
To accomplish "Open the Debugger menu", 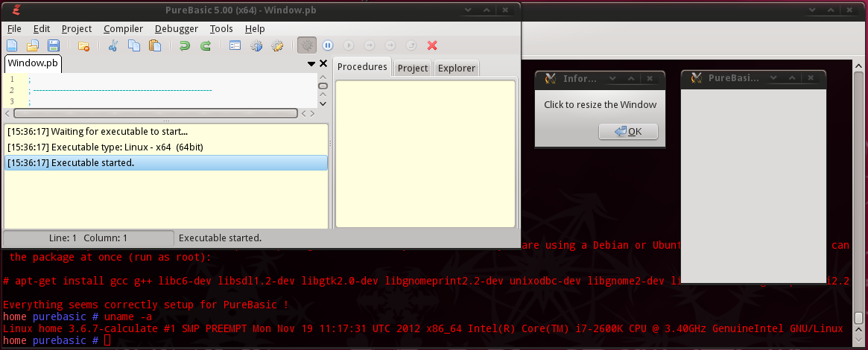I will click(x=177, y=29).
